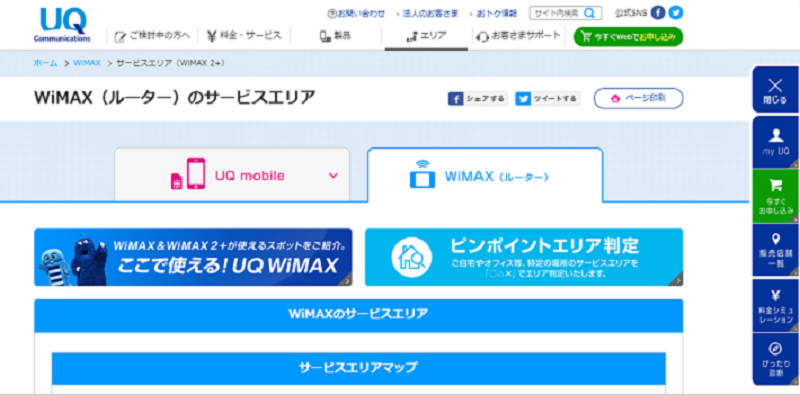Open 料金シミュレーション side button

[776, 305]
